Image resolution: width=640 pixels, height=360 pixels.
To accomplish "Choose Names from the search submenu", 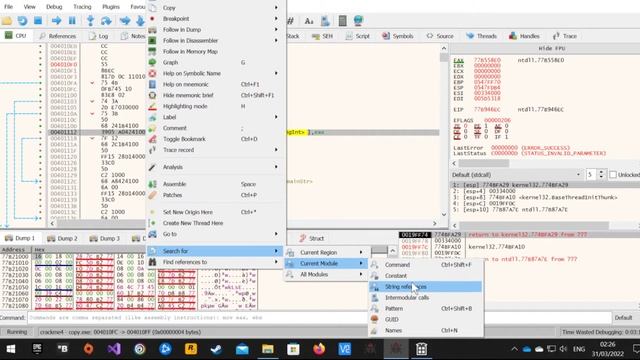I will point(426,330).
